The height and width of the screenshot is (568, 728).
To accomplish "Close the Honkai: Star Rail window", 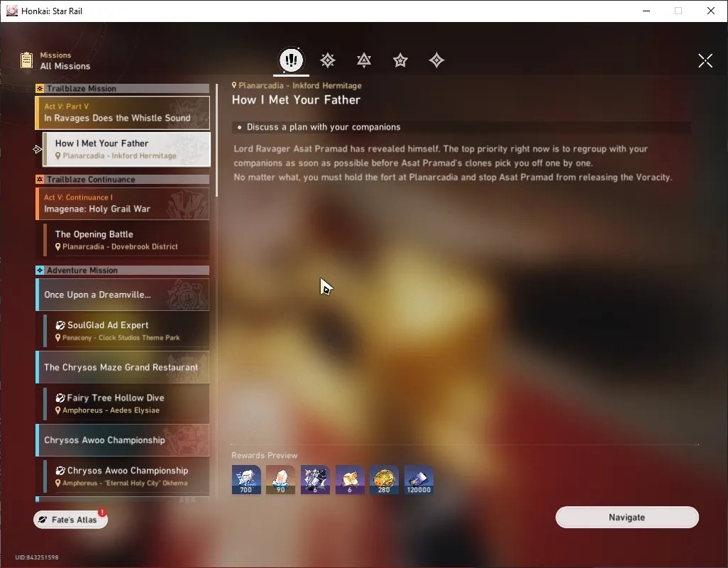I will coord(711,11).
